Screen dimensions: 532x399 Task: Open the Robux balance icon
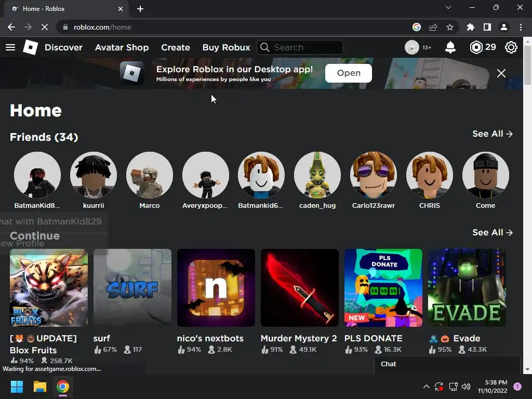coord(476,47)
